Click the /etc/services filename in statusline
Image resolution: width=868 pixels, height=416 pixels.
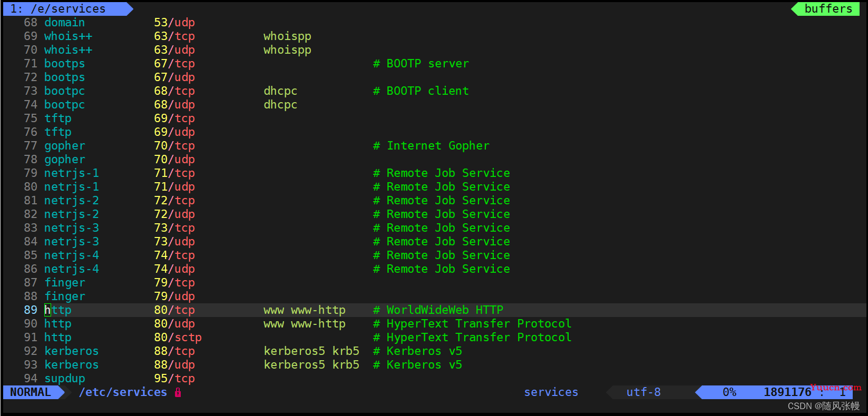123,392
